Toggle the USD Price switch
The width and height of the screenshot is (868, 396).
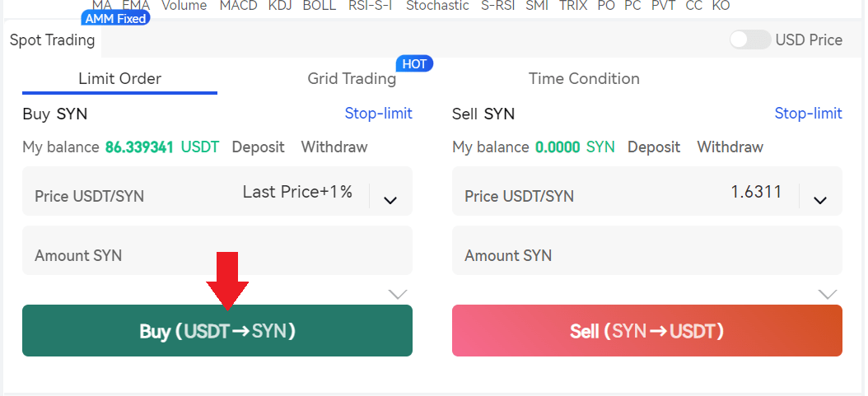(x=749, y=40)
